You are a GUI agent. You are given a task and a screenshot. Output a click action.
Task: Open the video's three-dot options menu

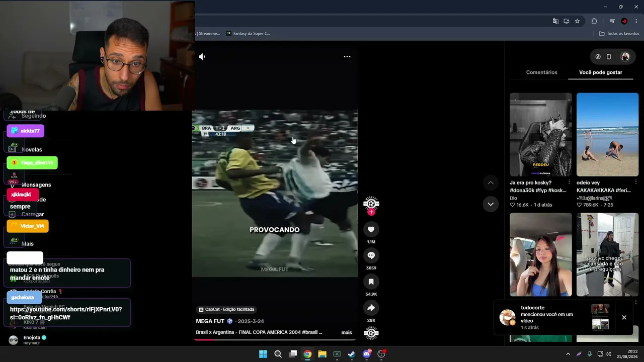(x=347, y=57)
